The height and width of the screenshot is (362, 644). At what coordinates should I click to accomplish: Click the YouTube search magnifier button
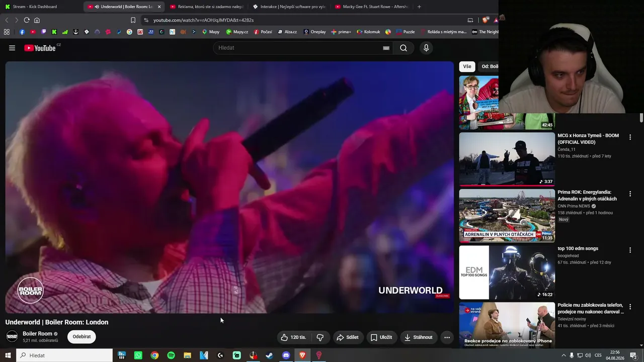pyautogui.click(x=404, y=48)
